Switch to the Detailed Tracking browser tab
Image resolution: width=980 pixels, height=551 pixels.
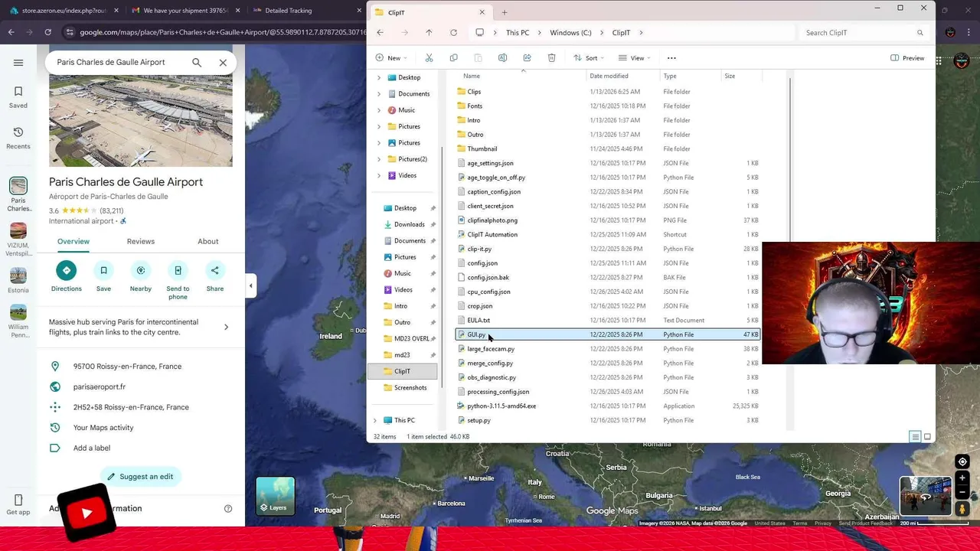click(x=306, y=11)
